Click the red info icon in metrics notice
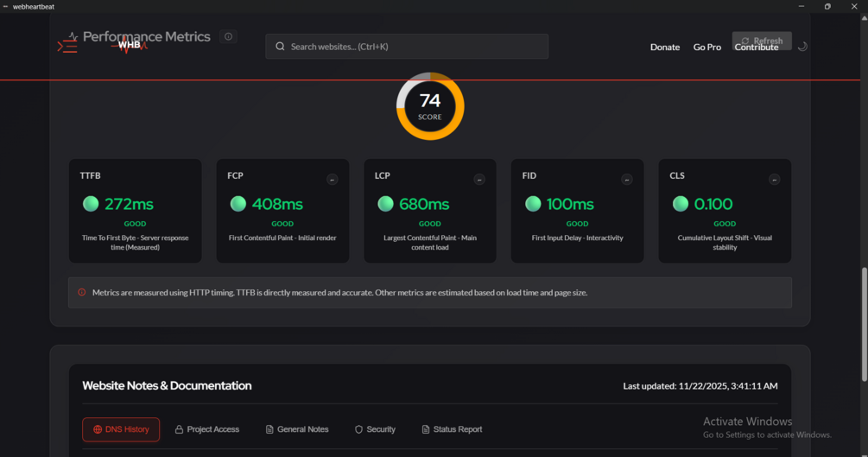 click(82, 293)
